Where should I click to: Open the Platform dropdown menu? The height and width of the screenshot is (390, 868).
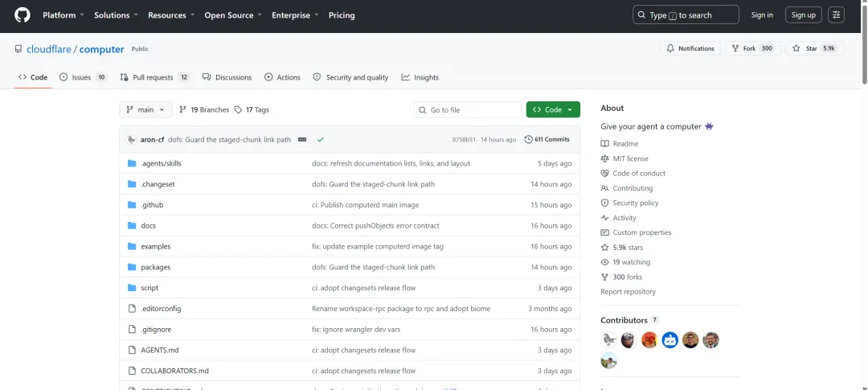63,15
